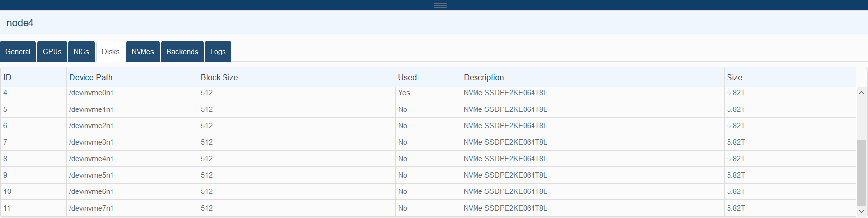Open the Logs tab
Image resolution: width=868 pixels, height=218 pixels.
point(218,52)
